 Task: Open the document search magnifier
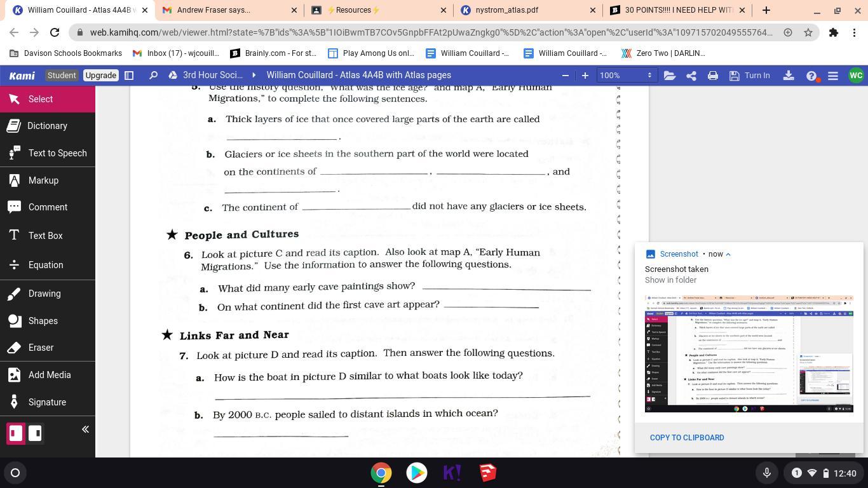[x=153, y=76]
